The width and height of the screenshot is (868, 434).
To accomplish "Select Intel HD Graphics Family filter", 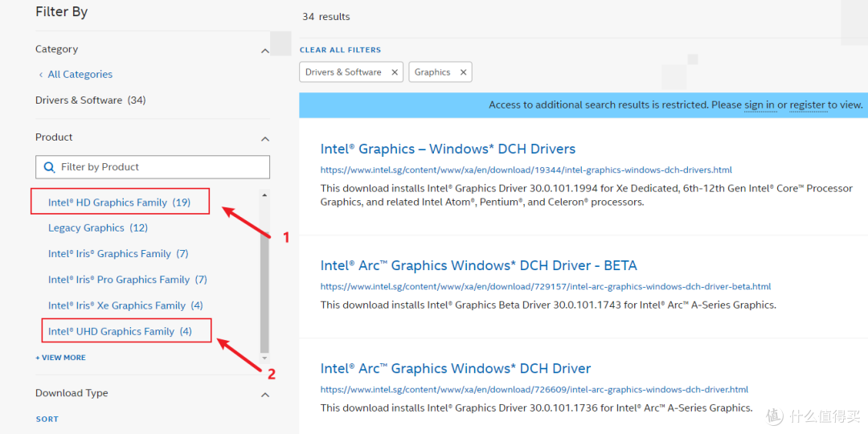I will [x=119, y=203].
